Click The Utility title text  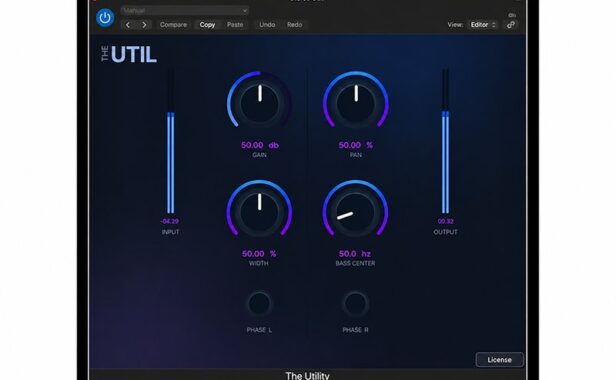click(x=308, y=376)
